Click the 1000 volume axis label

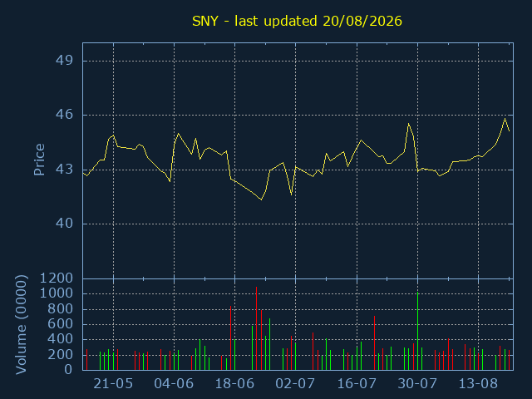[x=57, y=293]
